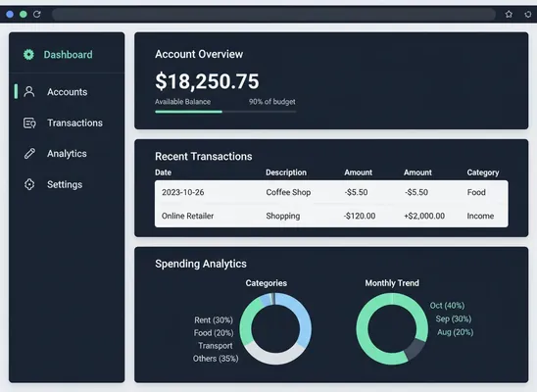Click the Description column header
Viewport: 537px width, 392px height.
tap(286, 172)
